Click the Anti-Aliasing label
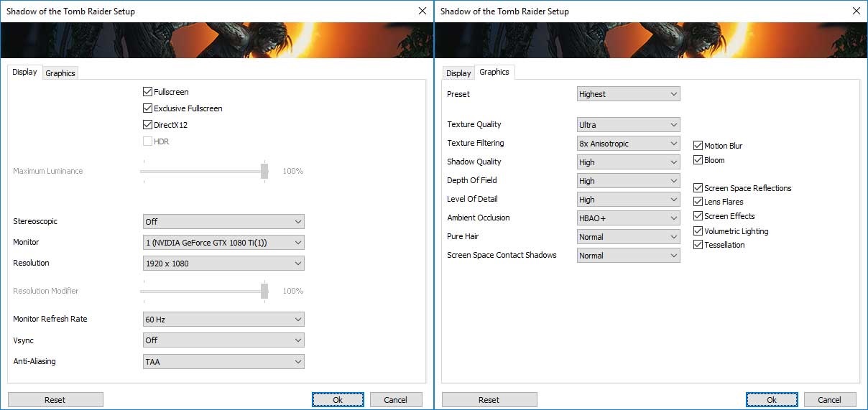 pyautogui.click(x=34, y=361)
